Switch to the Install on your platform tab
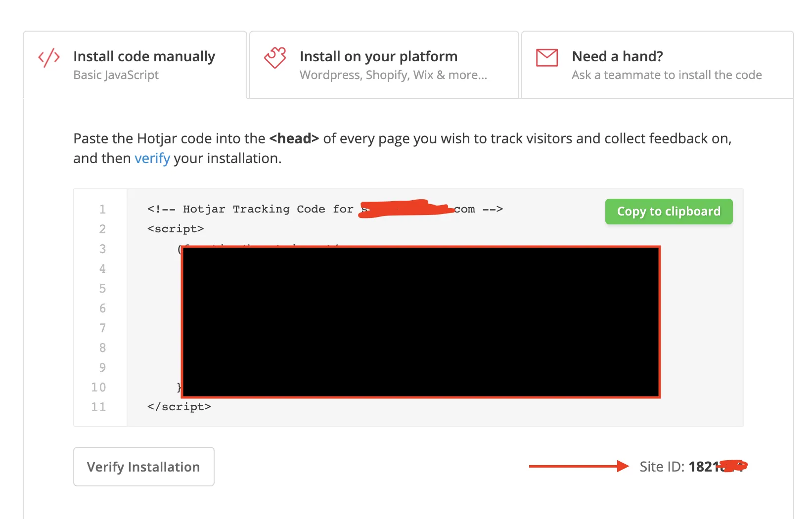 (x=384, y=65)
